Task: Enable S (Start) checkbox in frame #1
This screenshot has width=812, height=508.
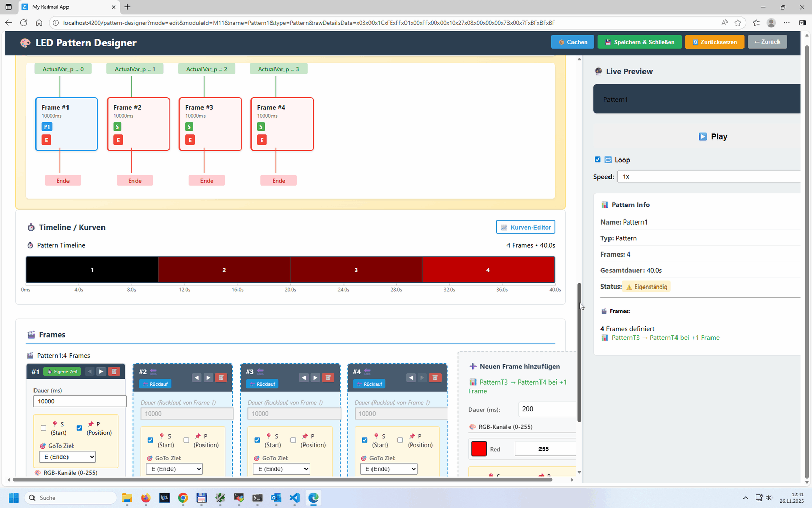Action: [43, 428]
